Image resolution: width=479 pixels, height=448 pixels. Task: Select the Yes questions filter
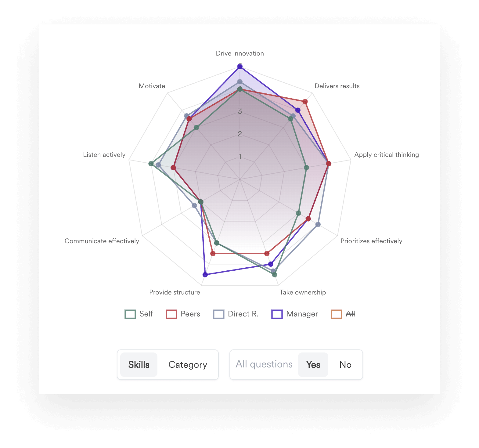tap(313, 364)
